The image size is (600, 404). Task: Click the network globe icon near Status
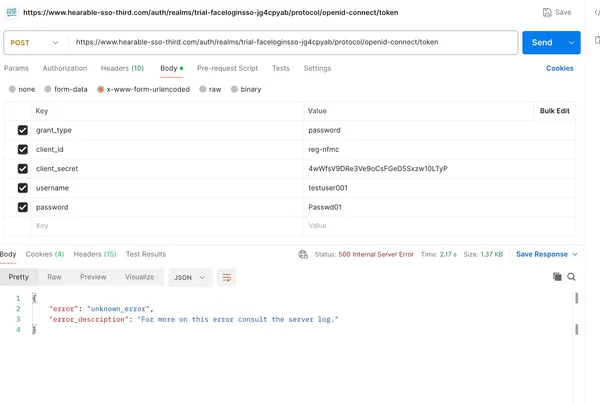point(303,254)
